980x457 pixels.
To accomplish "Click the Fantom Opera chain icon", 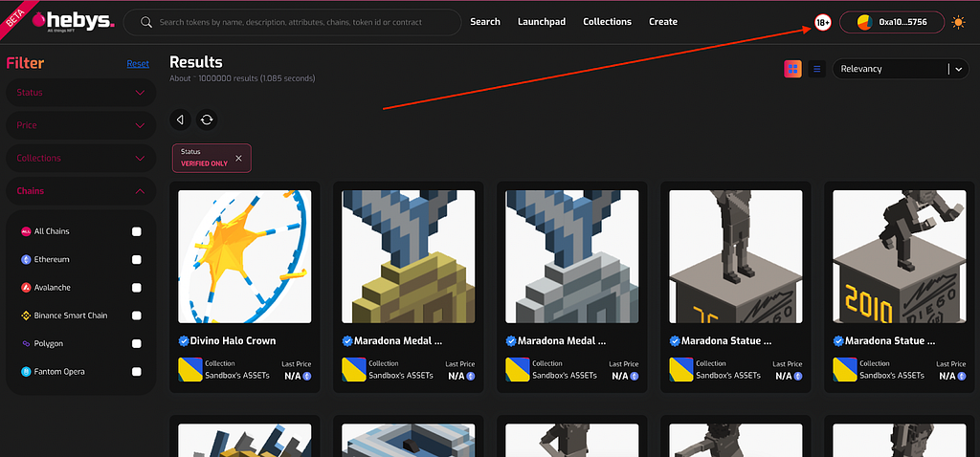I will (26, 372).
